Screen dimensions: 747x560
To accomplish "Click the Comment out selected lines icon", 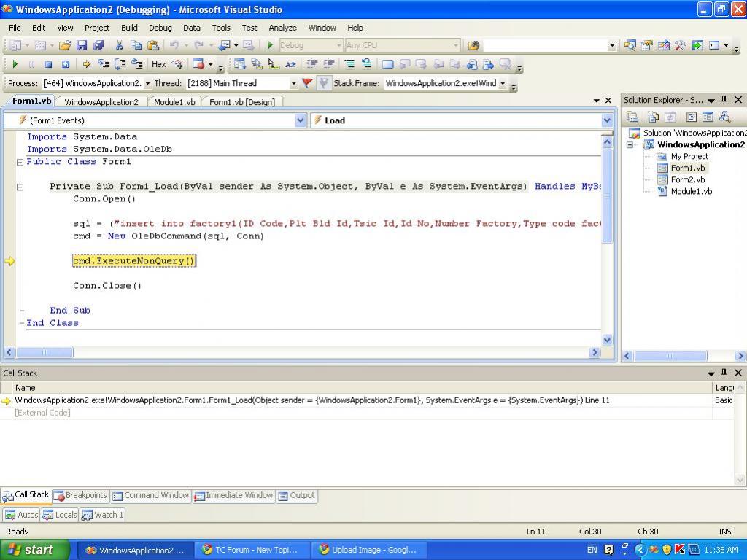I will [x=349, y=64].
